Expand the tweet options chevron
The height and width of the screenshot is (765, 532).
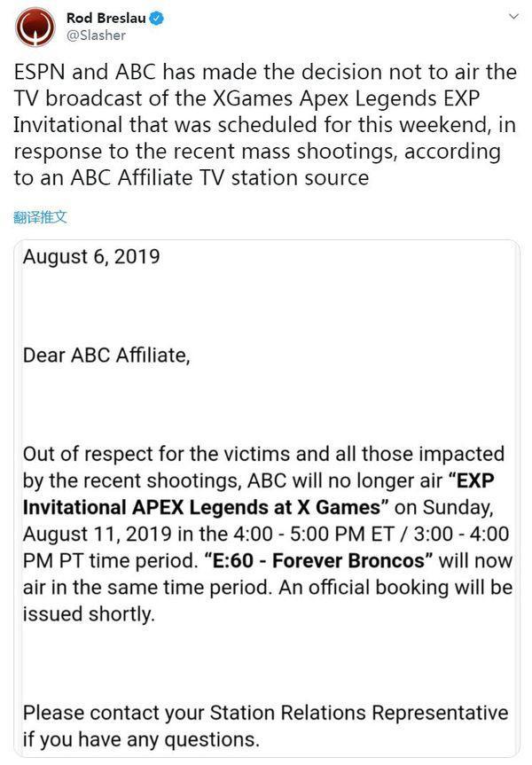click(x=513, y=17)
